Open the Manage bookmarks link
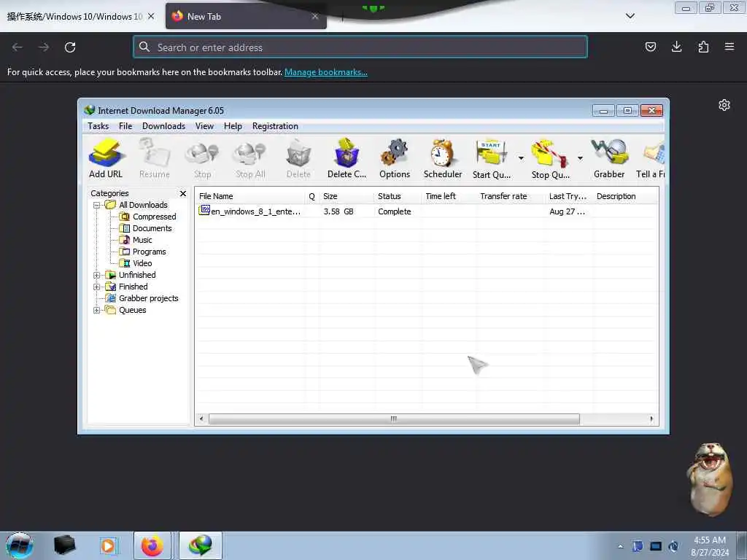This screenshot has width=747, height=560. coord(326,72)
